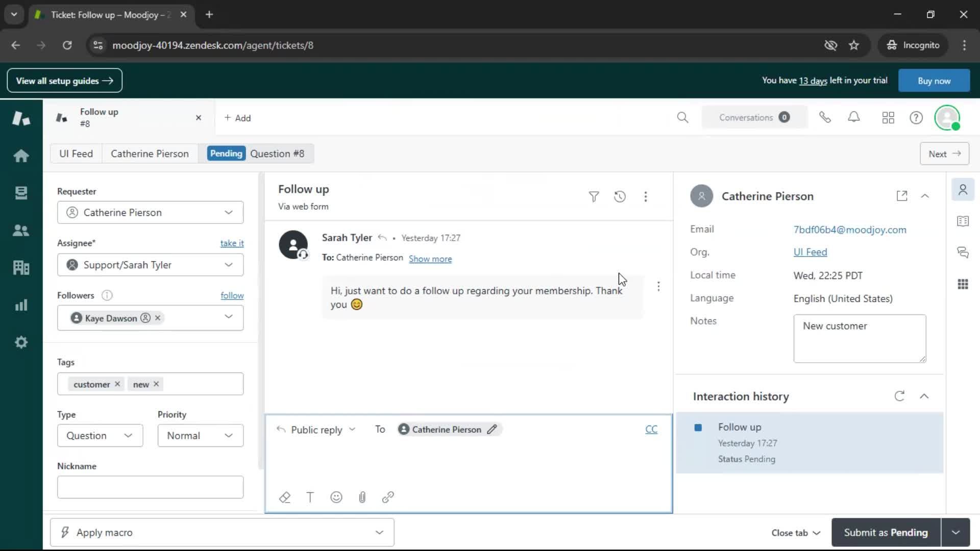Collapse Catherine Pierson details section
Image resolution: width=980 pixels, height=551 pixels.
pyautogui.click(x=924, y=196)
